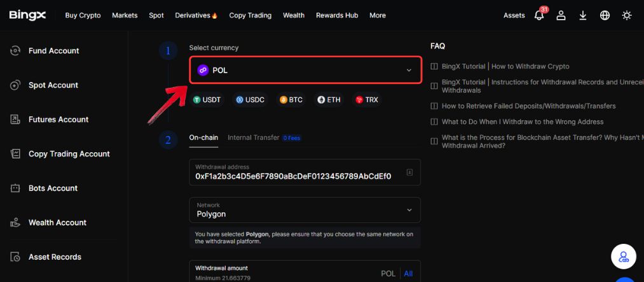Viewport: 644px width, 282px height.
Task: Go to Bots Account
Action: point(53,188)
